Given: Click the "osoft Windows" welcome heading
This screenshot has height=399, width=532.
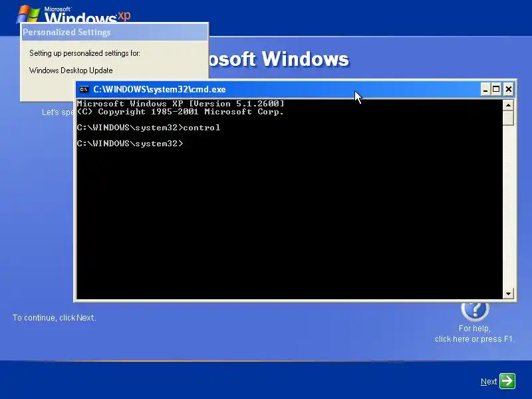Looking at the screenshot, I should (x=279, y=59).
